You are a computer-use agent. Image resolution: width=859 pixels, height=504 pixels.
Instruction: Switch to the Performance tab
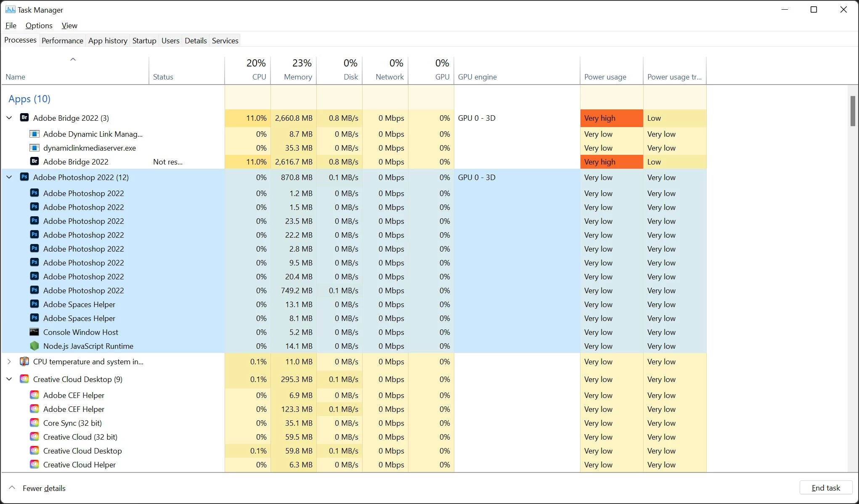62,40
